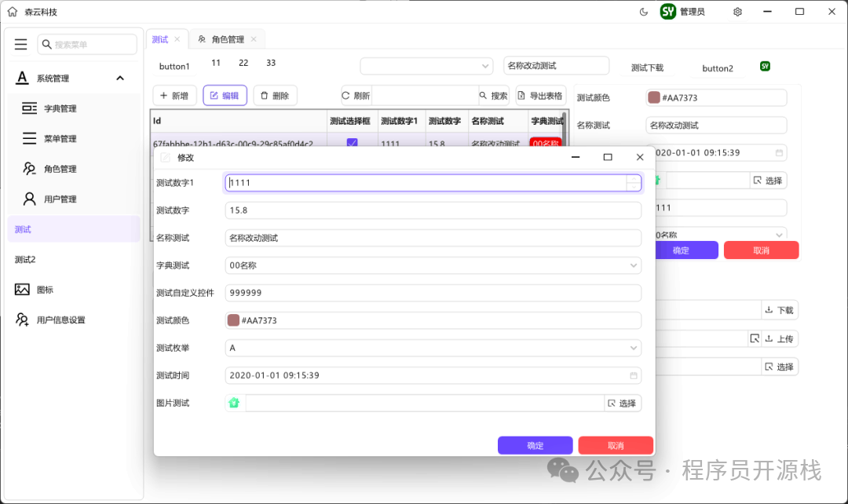Click the 刷新 refresh toolbar button
Image resolution: width=848 pixels, height=504 pixels.
point(356,96)
